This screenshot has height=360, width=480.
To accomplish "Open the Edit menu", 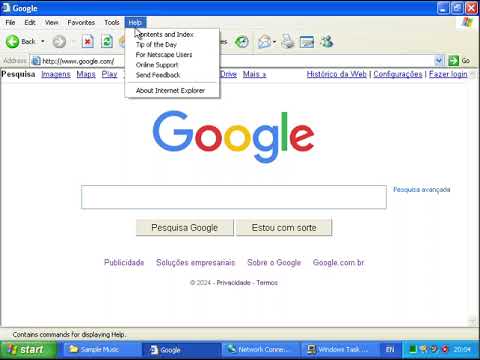I will pos(30,23).
